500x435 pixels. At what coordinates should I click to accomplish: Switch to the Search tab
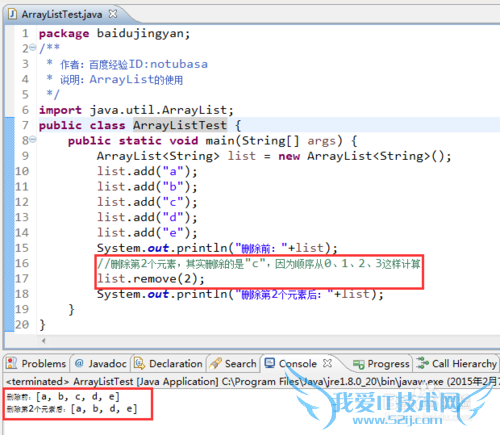[233, 363]
